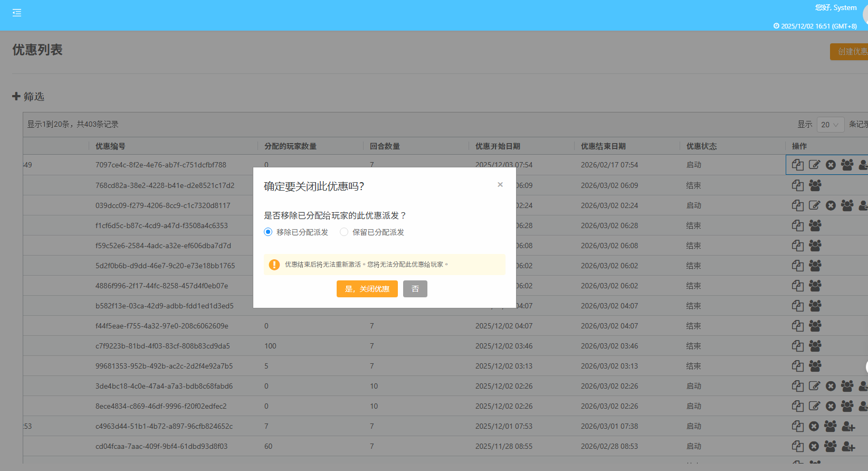This screenshot has height=471, width=868.
Task: Click the 创建优惠 button
Action: point(851,52)
